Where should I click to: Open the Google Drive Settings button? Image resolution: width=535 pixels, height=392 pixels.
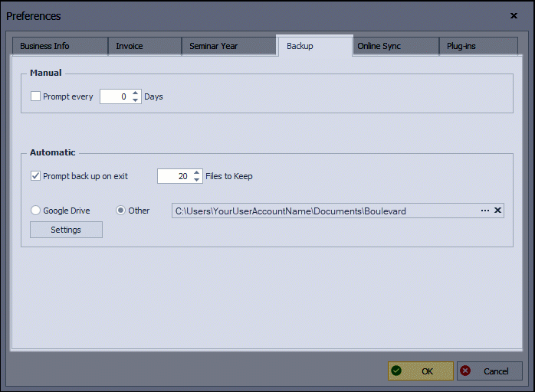click(66, 230)
